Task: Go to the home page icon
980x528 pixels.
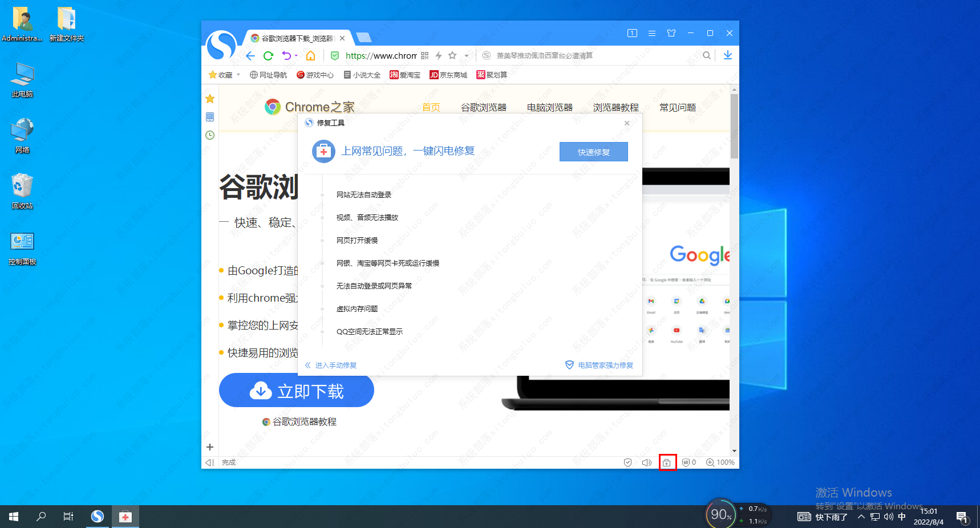Action: [x=311, y=55]
